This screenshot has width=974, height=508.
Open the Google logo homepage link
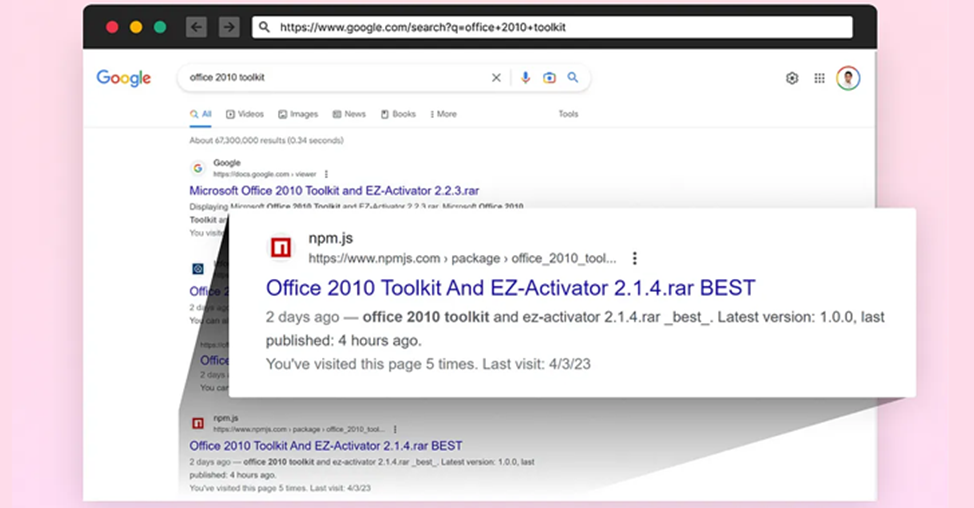pos(124,78)
